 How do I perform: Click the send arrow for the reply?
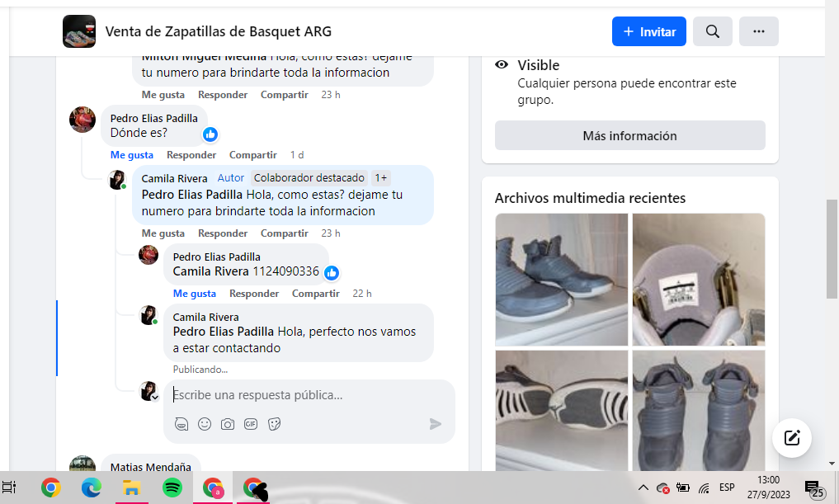click(x=436, y=424)
